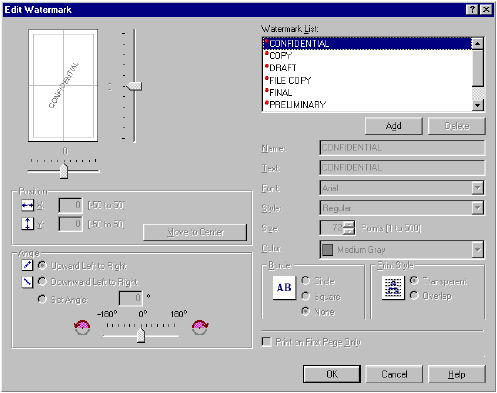Screen dimensions: 497x393
Task: Select Overlap print style
Action: (414, 295)
